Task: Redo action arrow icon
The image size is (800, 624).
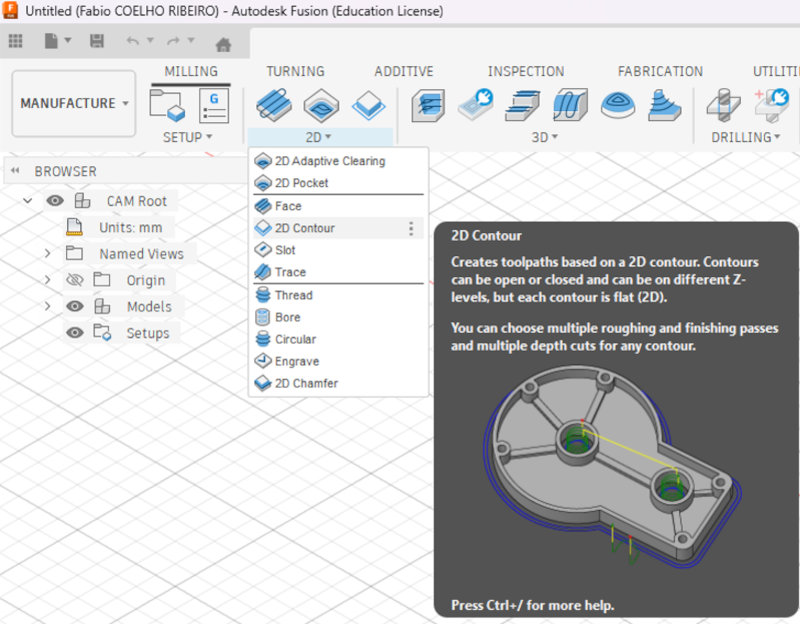Action: coord(173,41)
